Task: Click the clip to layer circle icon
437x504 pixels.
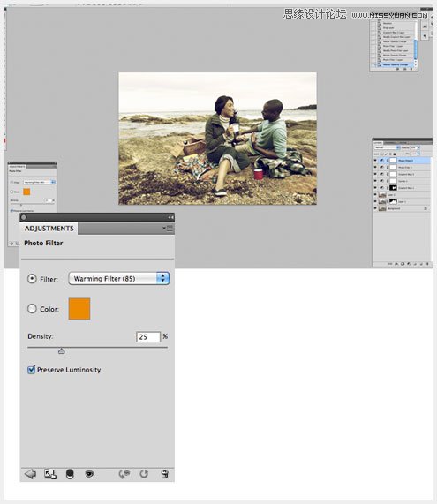Action: point(70,474)
